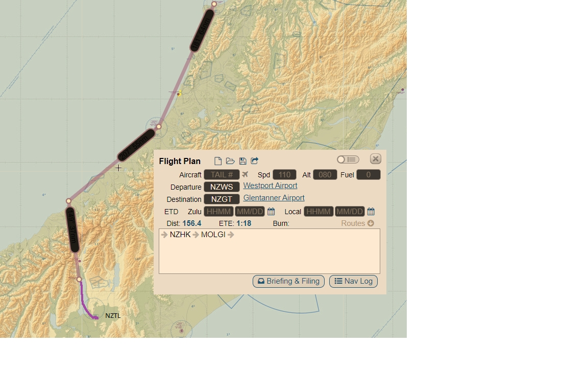Click the NZTL airport label on map
This screenshot has height=368, width=588.
(x=113, y=316)
